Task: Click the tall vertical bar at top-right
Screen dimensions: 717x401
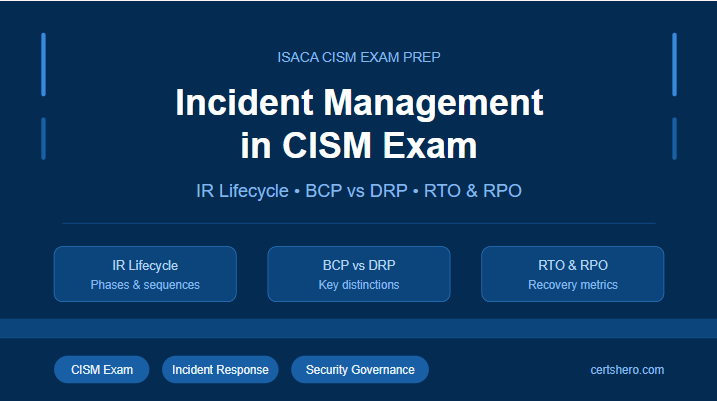Action: [674, 64]
